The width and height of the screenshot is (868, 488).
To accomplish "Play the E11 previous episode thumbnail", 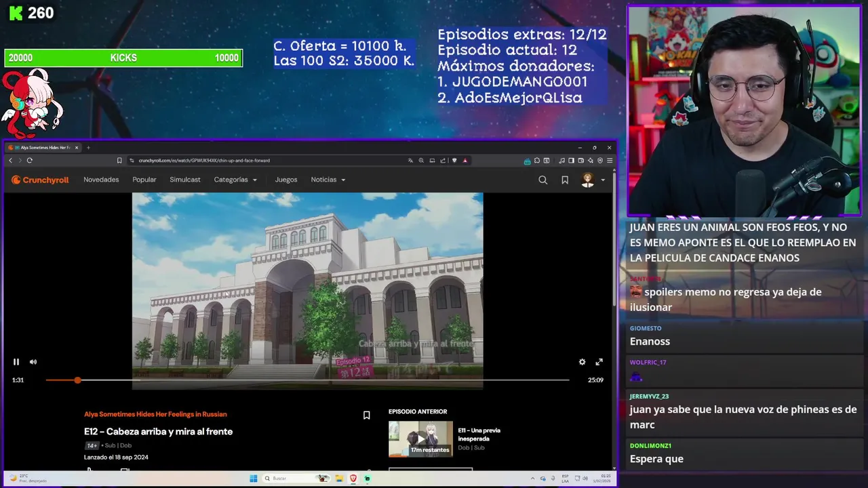I will click(420, 439).
